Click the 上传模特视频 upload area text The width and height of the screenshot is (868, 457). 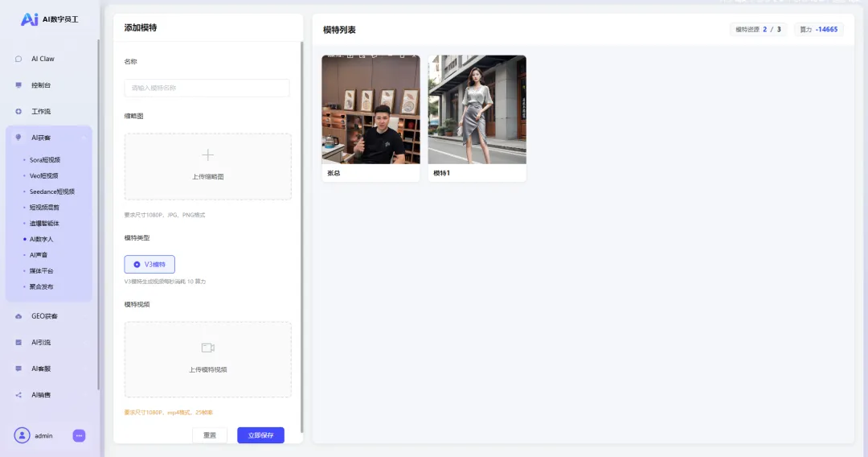pos(208,369)
